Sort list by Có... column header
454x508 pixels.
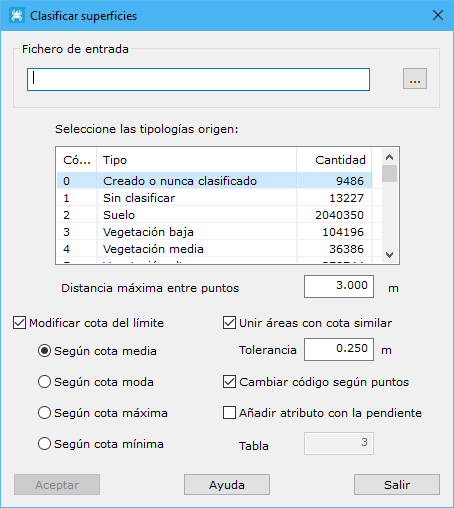click(x=77, y=160)
